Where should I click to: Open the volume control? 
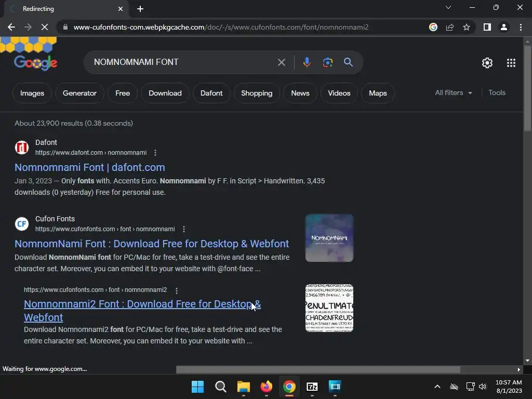[483, 387]
